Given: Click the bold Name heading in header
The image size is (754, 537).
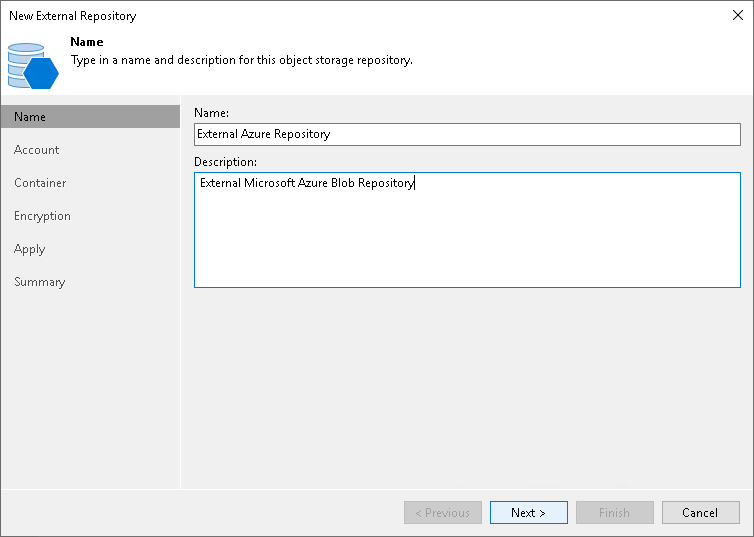Looking at the screenshot, I should tap(87, 43).
